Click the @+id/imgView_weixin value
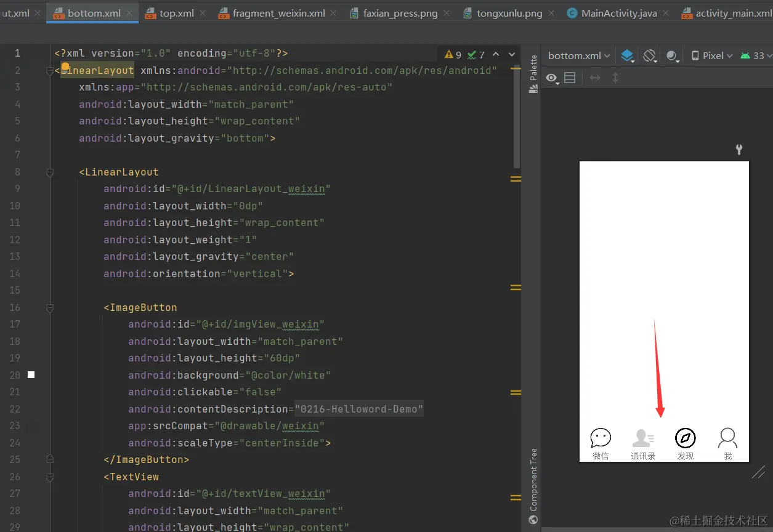The height and width of the screenshot is (532, 773). pos(260,324)
